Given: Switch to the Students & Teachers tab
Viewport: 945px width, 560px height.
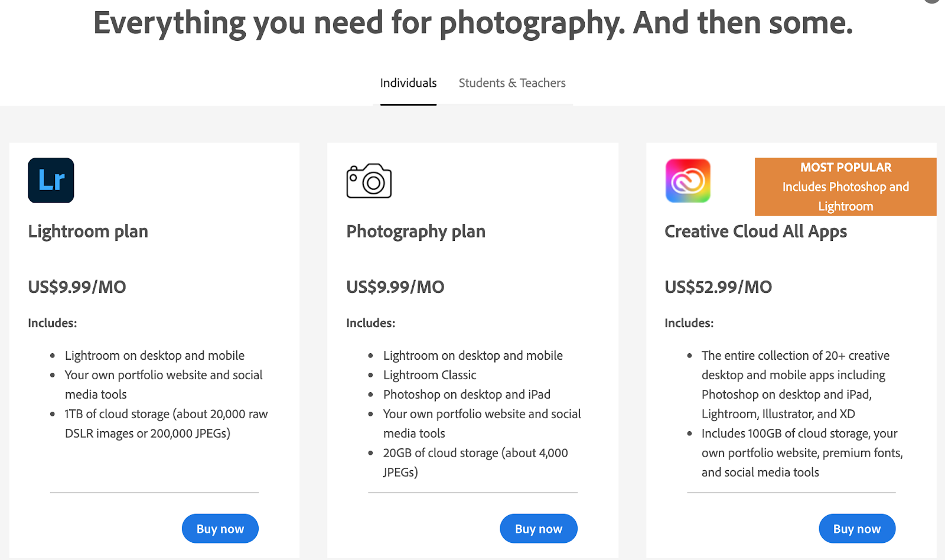Looking at the screenshot, I should 512,83.
